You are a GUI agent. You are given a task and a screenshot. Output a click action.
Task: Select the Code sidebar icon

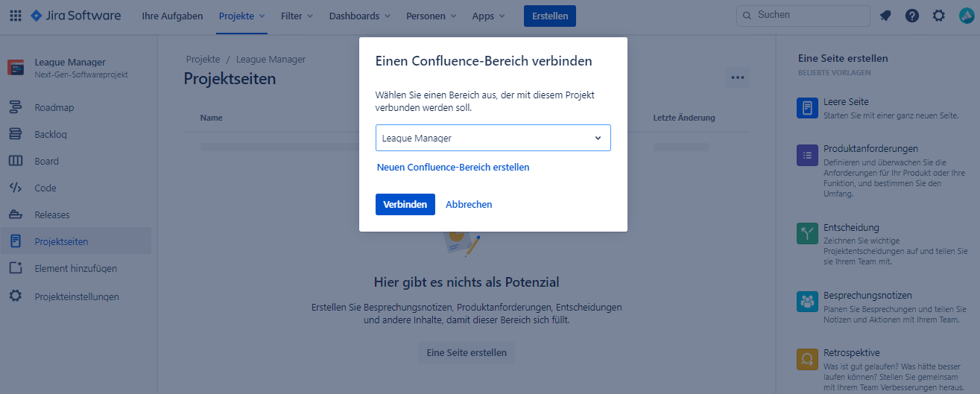[x=15, y=188]
